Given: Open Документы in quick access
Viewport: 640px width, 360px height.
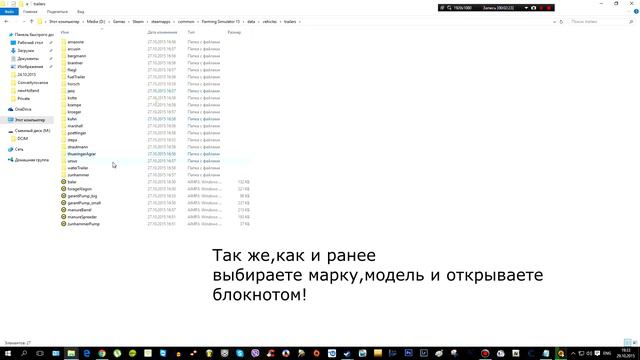Looking at the screenshot, I should 27,59.
